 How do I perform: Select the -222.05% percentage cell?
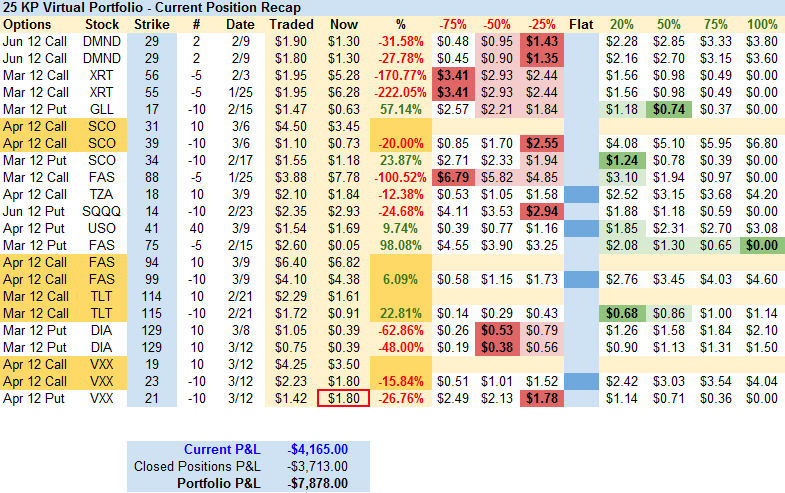(x=401, y=92)
